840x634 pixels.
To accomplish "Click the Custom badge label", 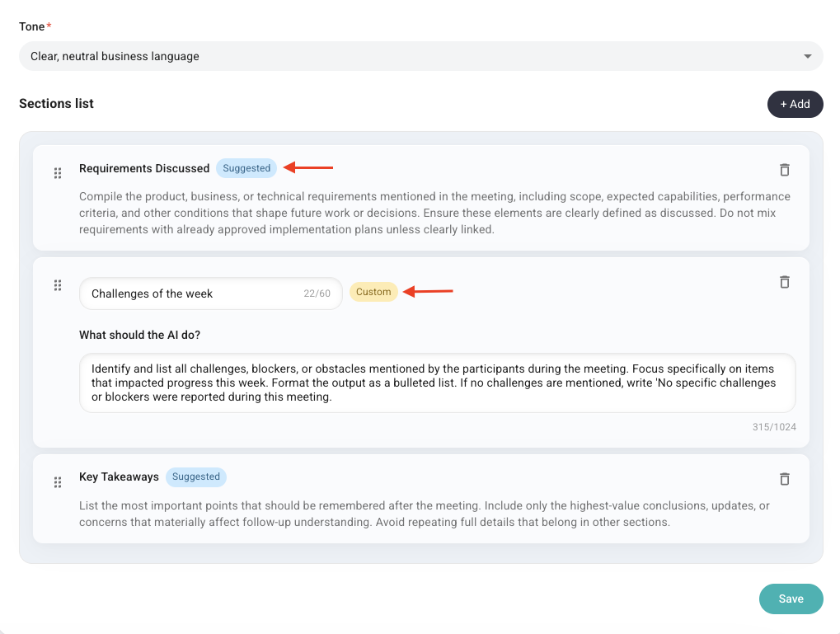I will pyautogui.click(x=373, y=292).
